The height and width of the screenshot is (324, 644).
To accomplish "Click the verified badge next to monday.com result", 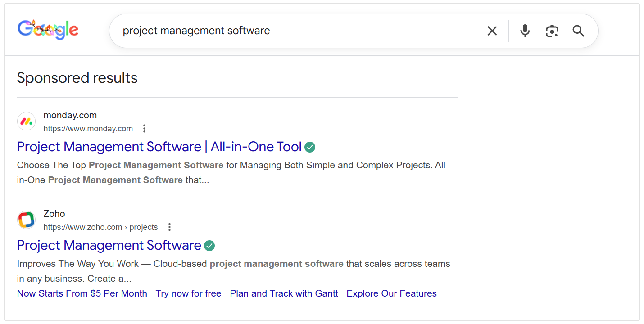I will (310, 147).
